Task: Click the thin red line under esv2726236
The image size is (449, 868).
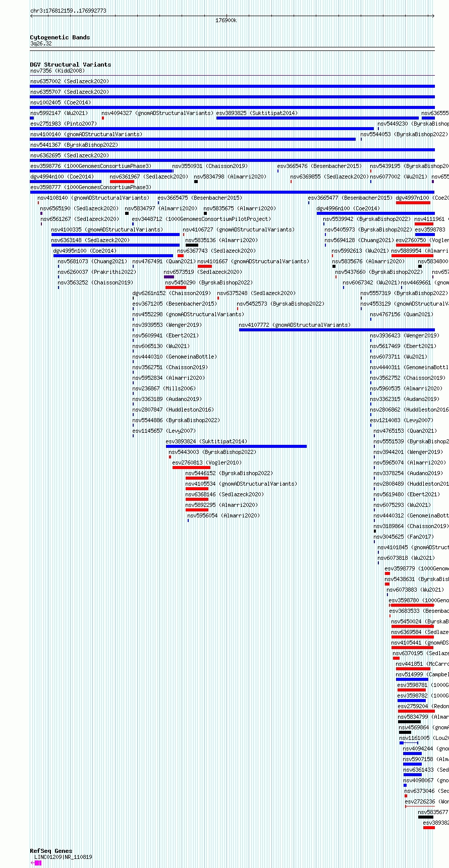Action: (420, 806)
